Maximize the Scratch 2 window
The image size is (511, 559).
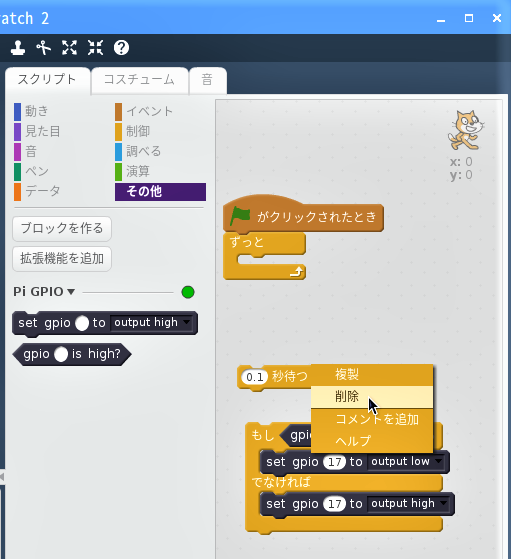[x=469, y=18]
